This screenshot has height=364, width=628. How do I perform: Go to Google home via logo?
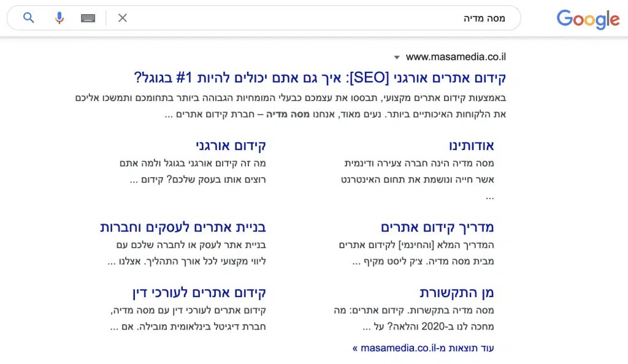click(588, 20)
